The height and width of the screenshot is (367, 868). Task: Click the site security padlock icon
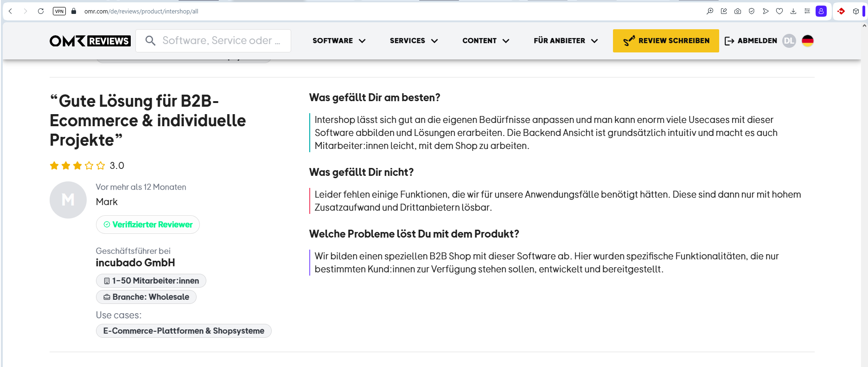(x=74, y=11)
